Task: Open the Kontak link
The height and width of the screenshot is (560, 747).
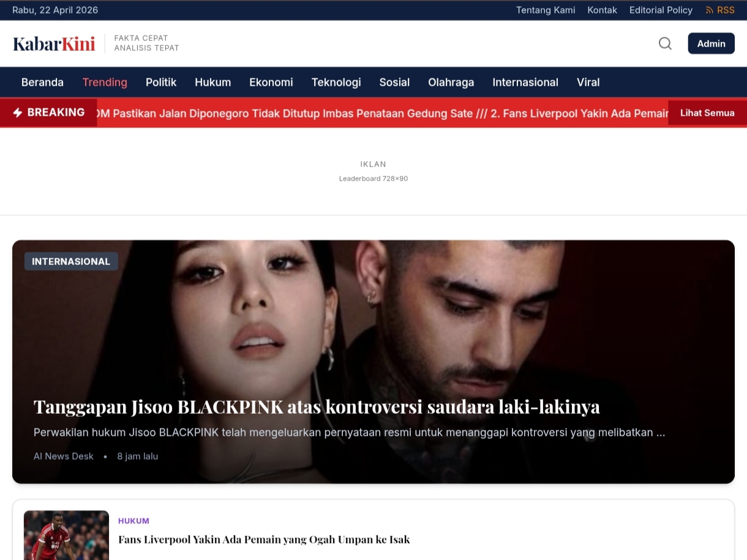Action: tap(602, 10)
